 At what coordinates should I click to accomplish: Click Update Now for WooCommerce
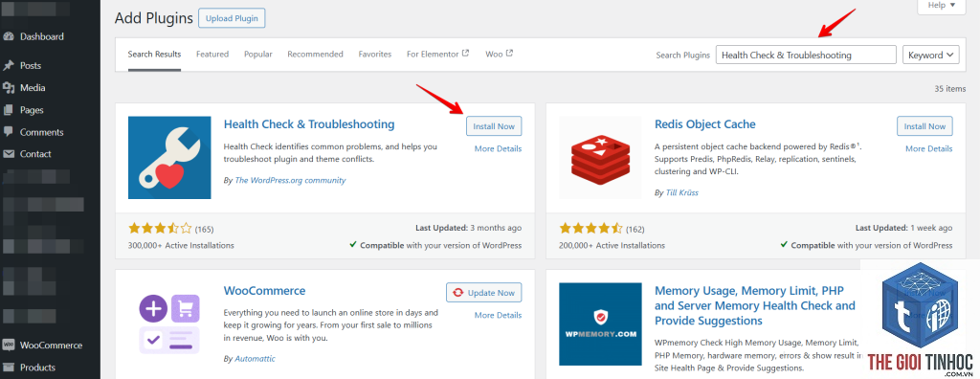click(483, 293)
